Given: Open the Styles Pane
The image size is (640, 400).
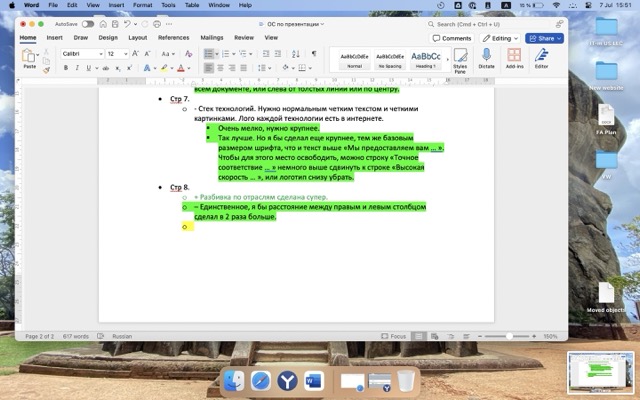Looking at the screenshot, I should coord(460,59).
